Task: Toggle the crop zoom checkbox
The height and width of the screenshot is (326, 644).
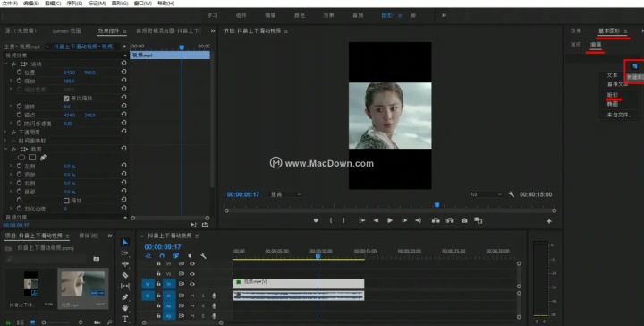Action: [x=66, y=201]
